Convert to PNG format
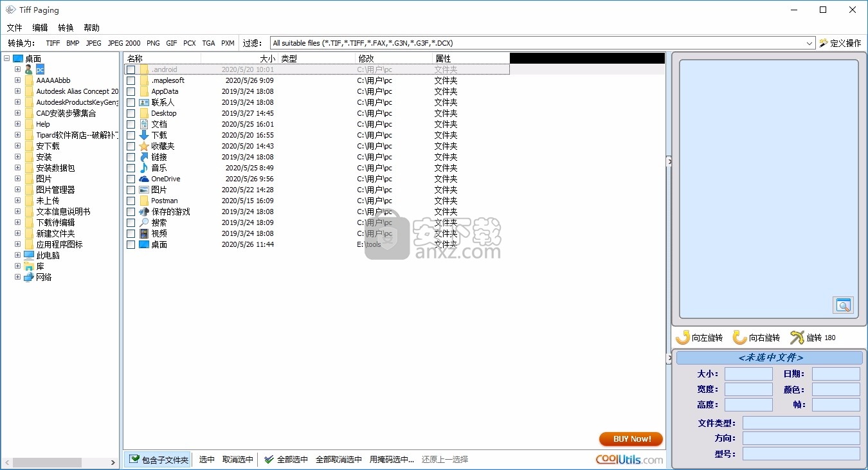Image resolution: width=868 pixels, height=470 pixels. tap(153, 43)
